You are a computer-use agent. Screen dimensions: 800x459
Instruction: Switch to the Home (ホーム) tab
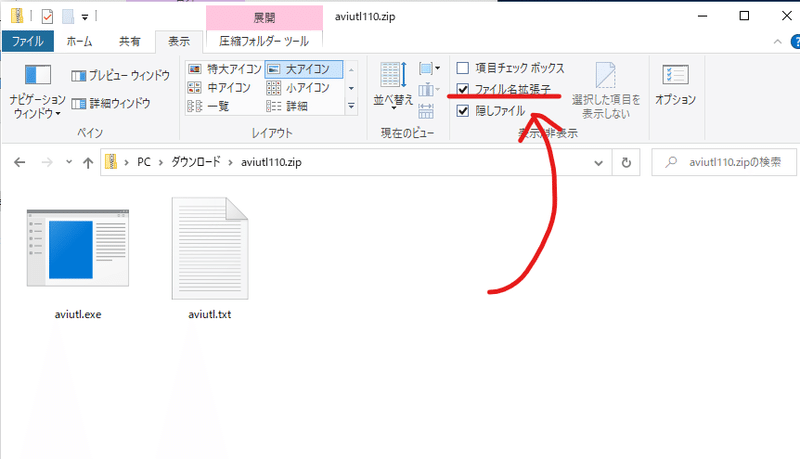[79, 41]
